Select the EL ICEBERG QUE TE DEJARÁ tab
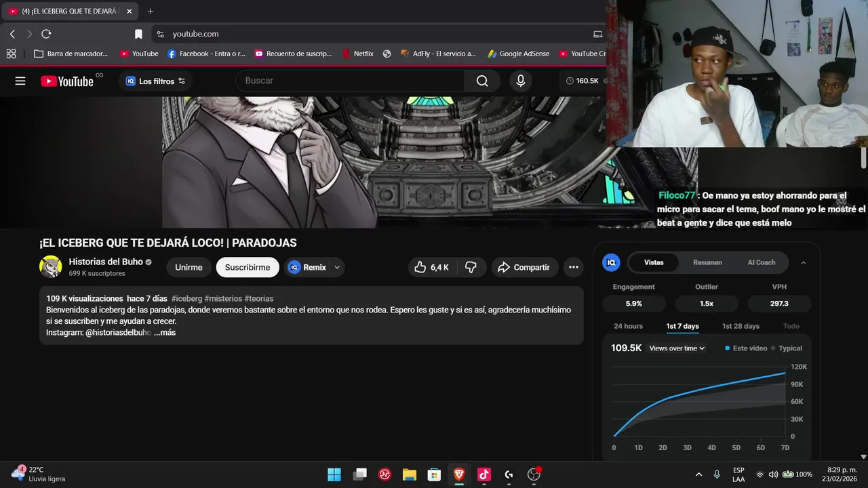This screenshot has height=488, width=868. (x=71, y=11)
